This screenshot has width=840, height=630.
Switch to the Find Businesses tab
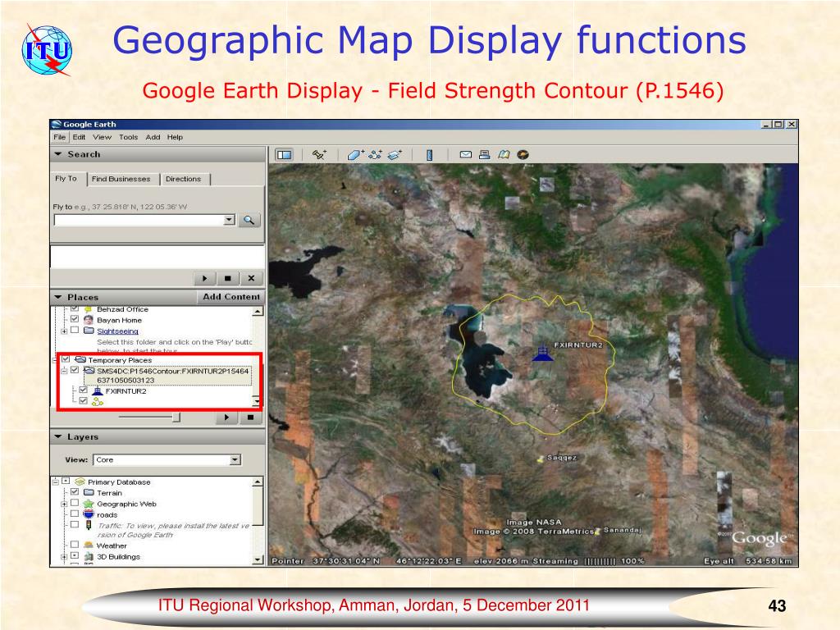pos(121,179)
